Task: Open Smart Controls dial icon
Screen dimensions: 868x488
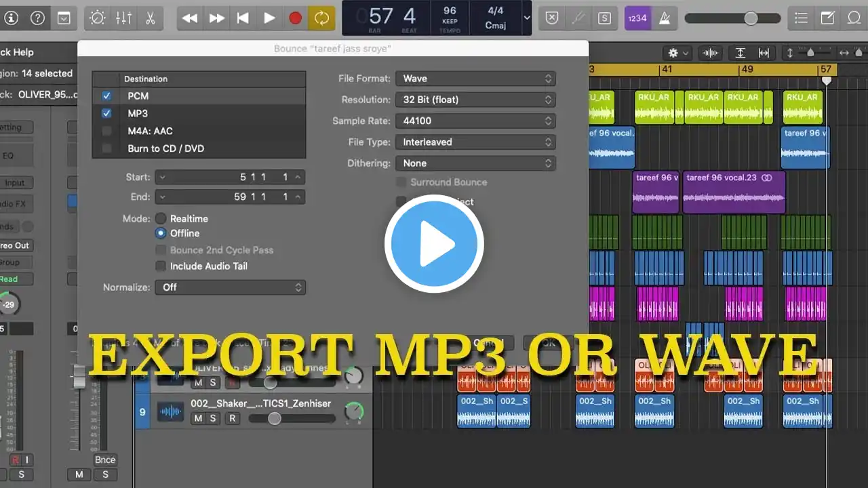Action: click(x=98, y=18)
